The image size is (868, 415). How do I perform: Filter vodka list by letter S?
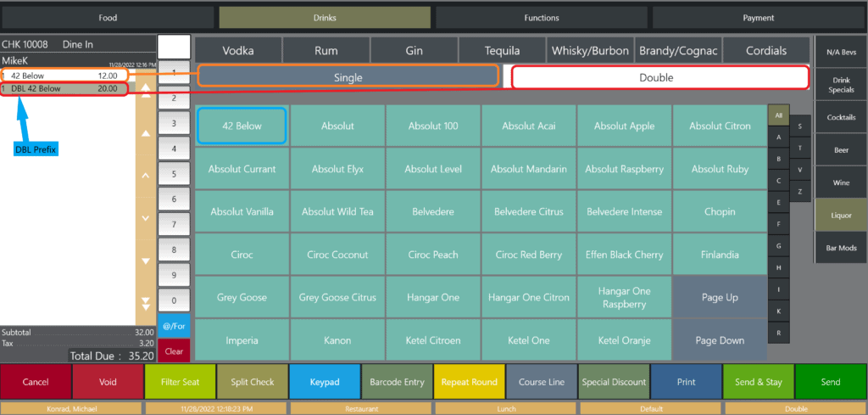[x=800, y=126]
